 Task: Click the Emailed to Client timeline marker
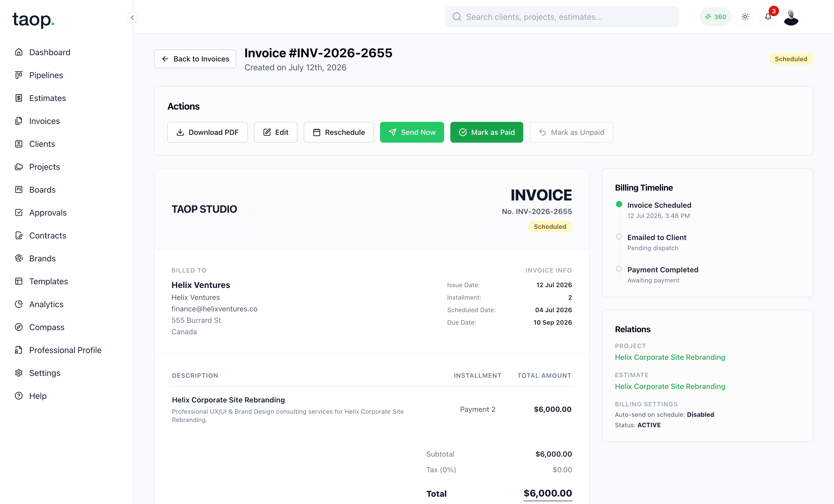pyautogui.click(x=619, y=236)
